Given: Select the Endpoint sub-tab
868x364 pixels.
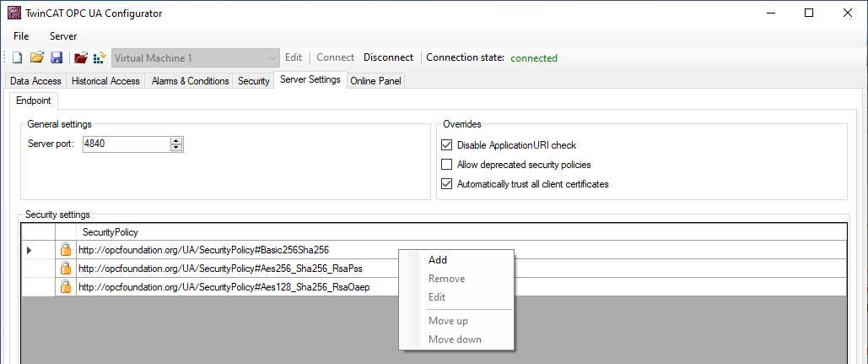Looking at the screenshot, I should pos(34,101).
